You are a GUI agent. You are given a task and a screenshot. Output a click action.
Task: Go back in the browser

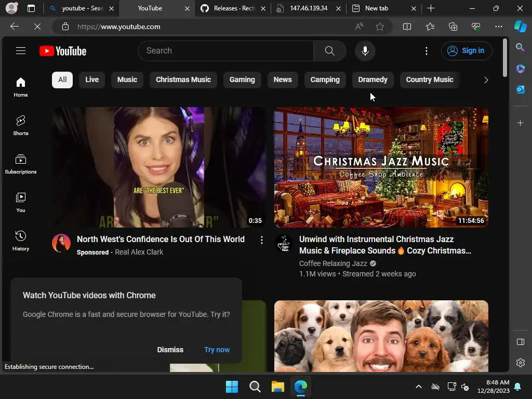(14, 26)
